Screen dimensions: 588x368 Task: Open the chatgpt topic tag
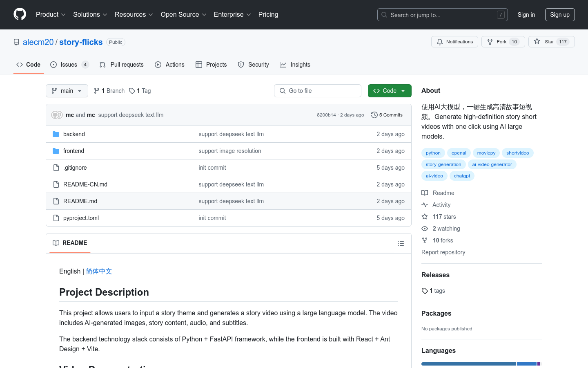tap(462, 176)
